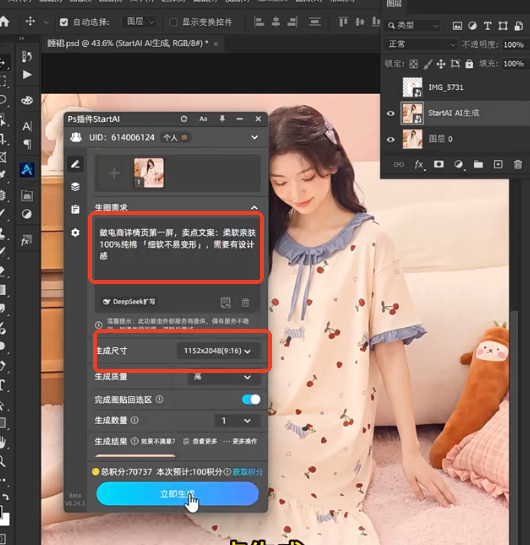Enable the 显示变换控件 checkbox
Image resolution: width=530 pixels, height=545 pixels.
(x=173, y=23)
